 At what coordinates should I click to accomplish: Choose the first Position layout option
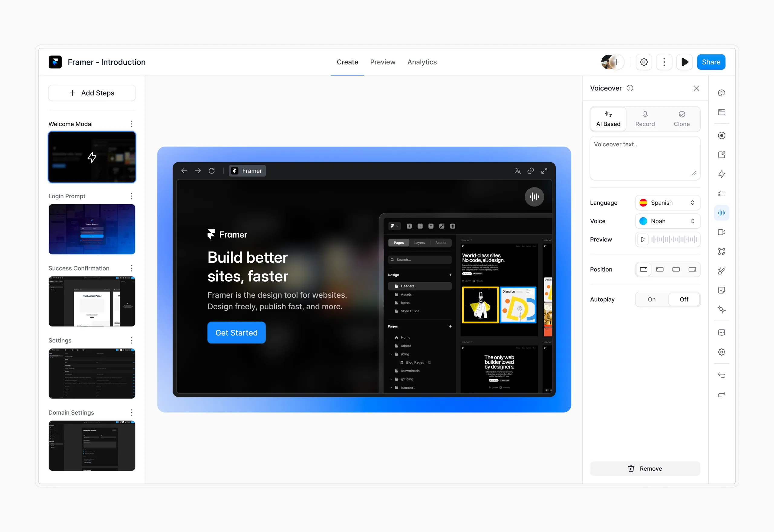pos(643,269)
